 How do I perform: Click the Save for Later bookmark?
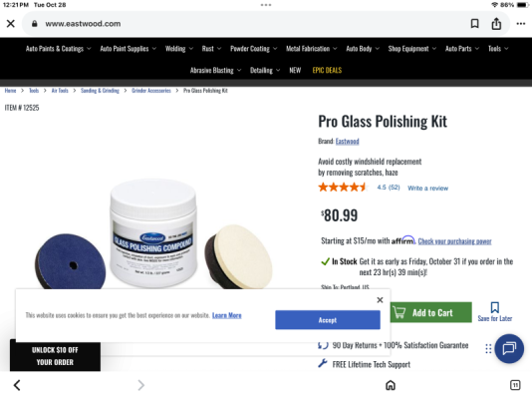(x=495, y=312)
